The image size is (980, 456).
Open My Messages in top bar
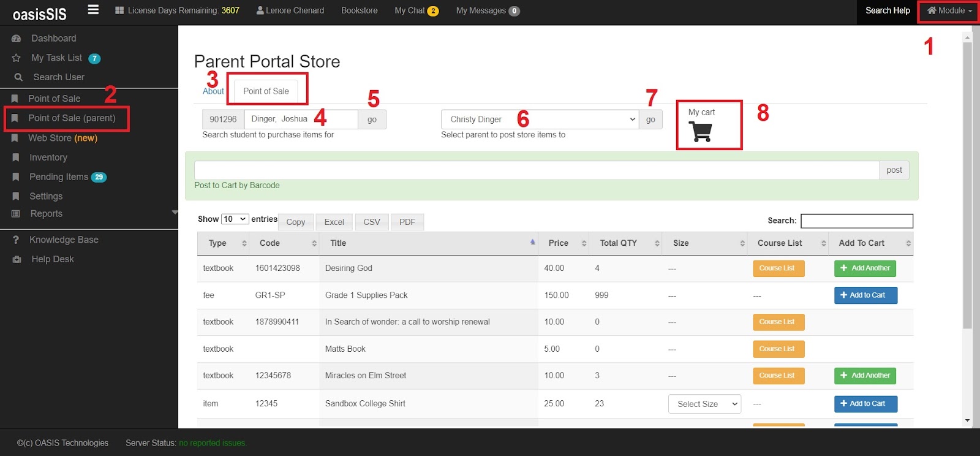tap(488, 10)
